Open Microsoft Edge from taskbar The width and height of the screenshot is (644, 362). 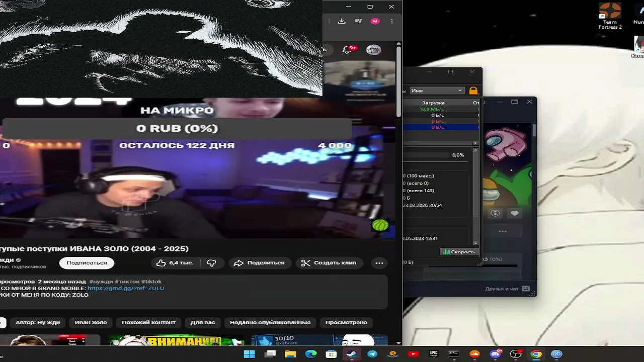coord(311,354)
